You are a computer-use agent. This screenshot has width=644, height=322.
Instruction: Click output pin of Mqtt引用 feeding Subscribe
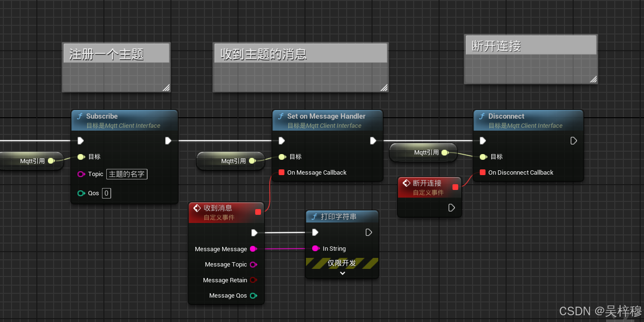point(51,161)
